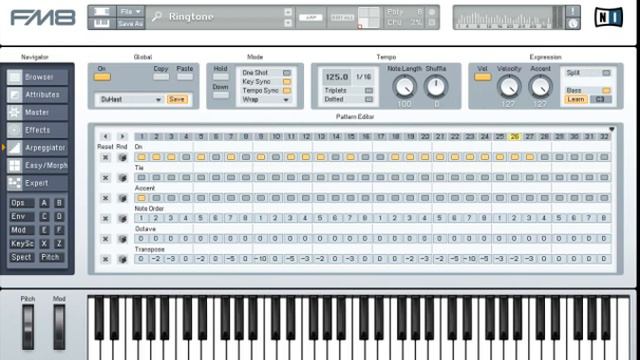The width and height of the screenshot is (640, 360).
Task: Click the randomize dice for the On row
Action: tap(122, 157)
